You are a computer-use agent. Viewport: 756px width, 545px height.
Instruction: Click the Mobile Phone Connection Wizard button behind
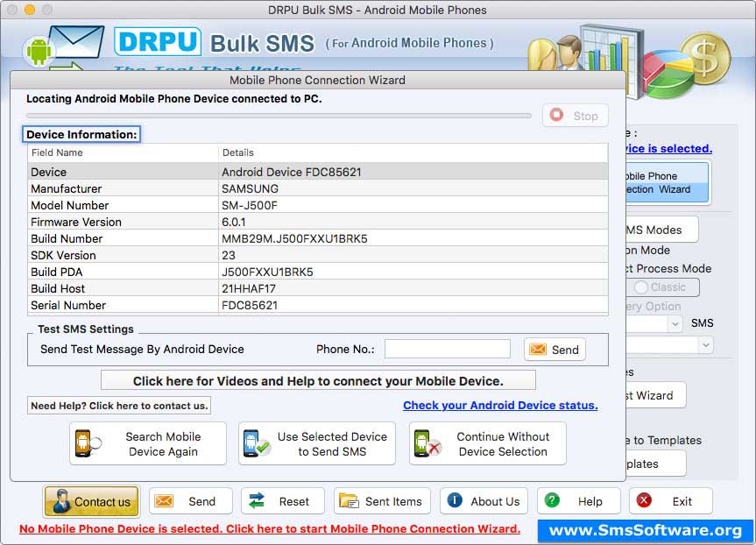coord(668,182)
